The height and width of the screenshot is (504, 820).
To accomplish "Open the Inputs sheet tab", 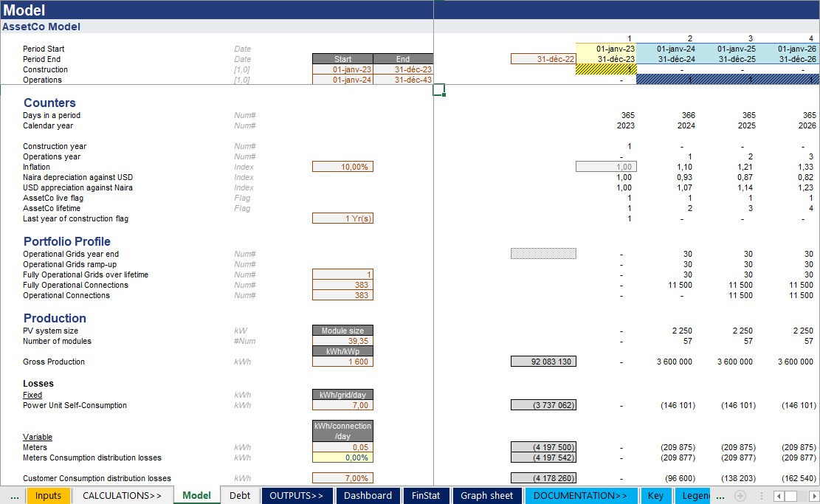I will click(49, 496).
